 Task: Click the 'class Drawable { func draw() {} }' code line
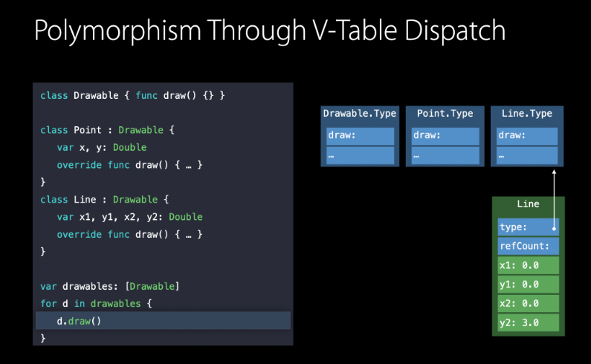point(132,96)
